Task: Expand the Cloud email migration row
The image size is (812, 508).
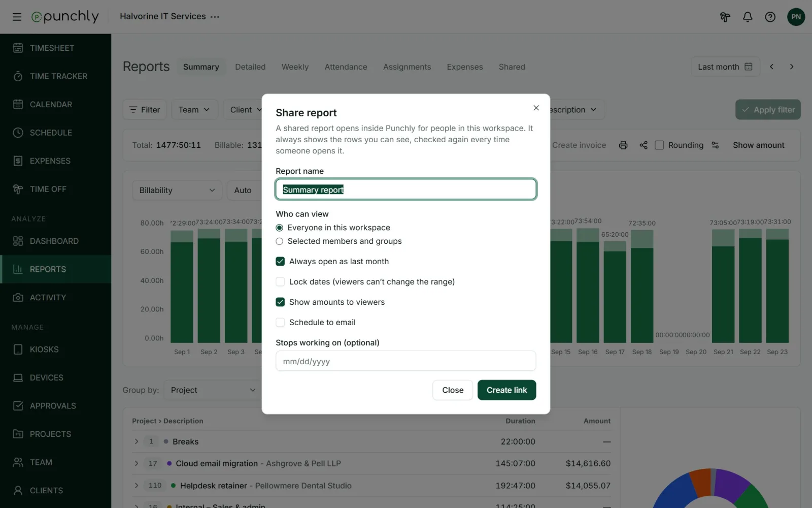Action: click(137, 463)
